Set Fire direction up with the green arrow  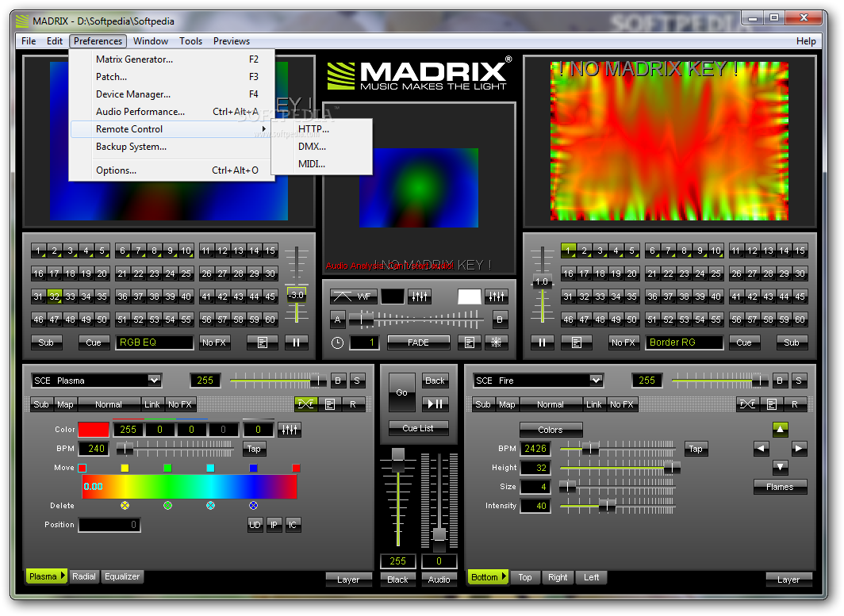780,430
